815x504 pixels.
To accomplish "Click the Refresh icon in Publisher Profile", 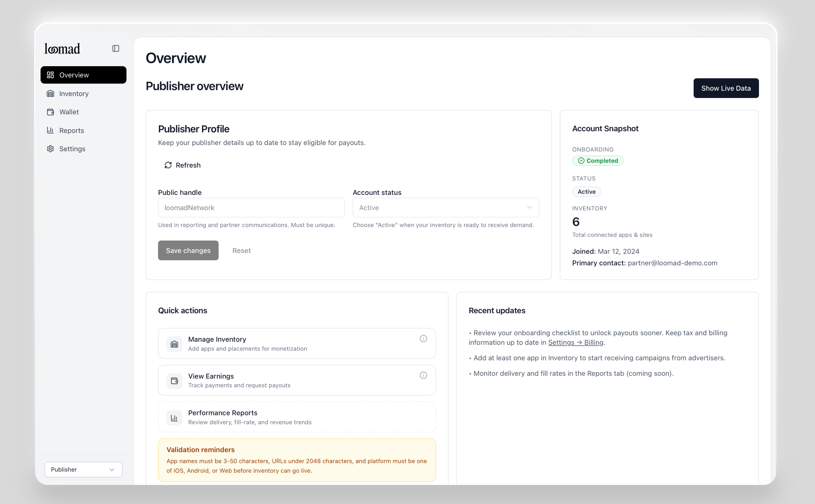I will tap(168, 165).
